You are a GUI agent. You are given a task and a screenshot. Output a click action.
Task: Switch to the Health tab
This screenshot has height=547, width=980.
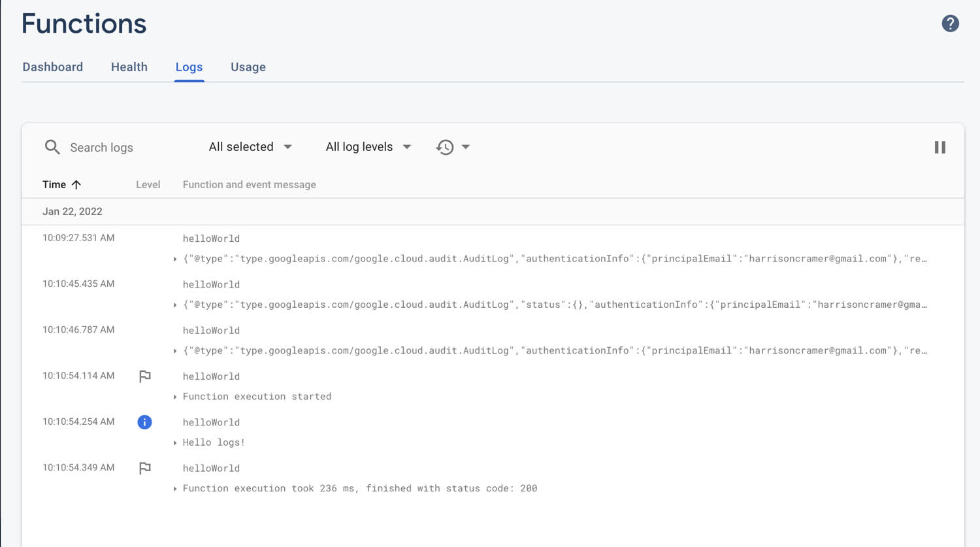(129, 67)
